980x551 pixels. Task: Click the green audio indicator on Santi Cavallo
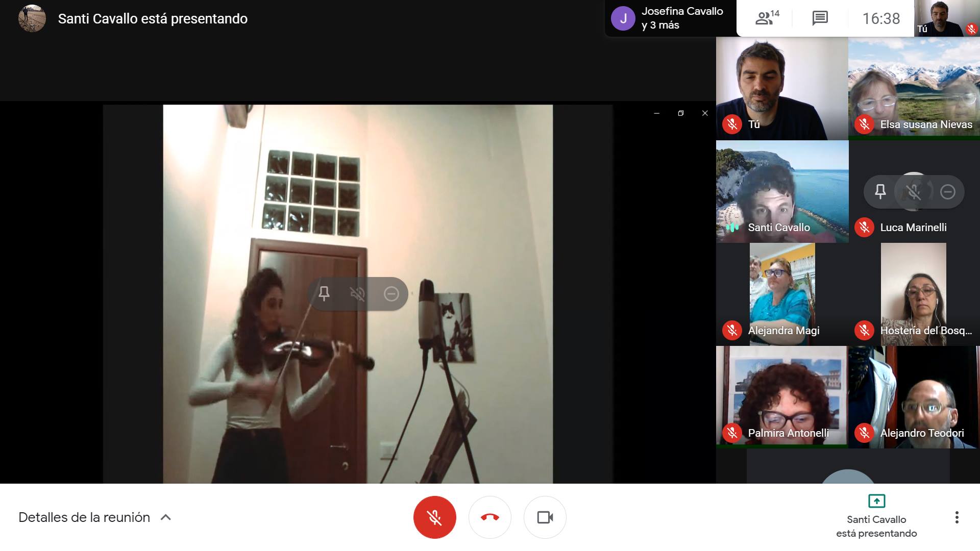732,228
